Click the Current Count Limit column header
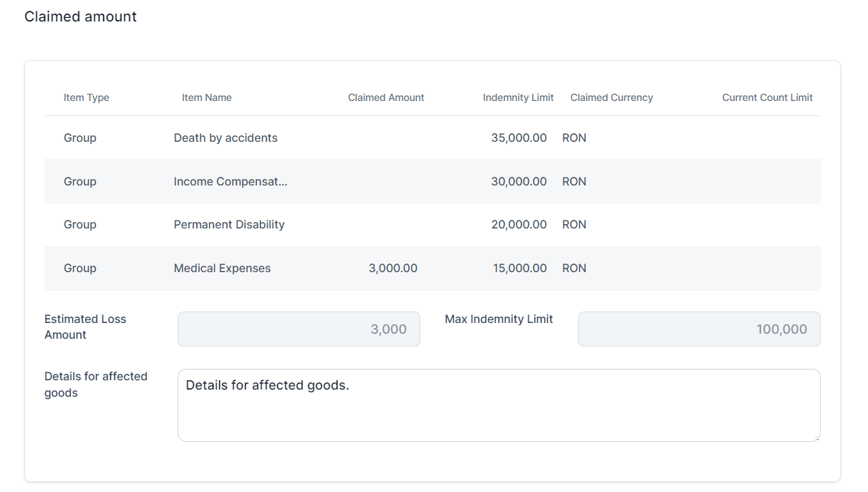Image resolution: width=868 pixels, height=492 pixels. (766, 97)
